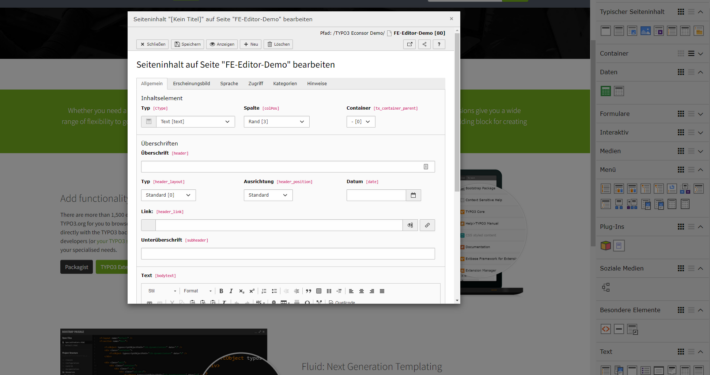Switch Formulare section to grid view
Screen dimensions: 710x375
pos(681,114)
